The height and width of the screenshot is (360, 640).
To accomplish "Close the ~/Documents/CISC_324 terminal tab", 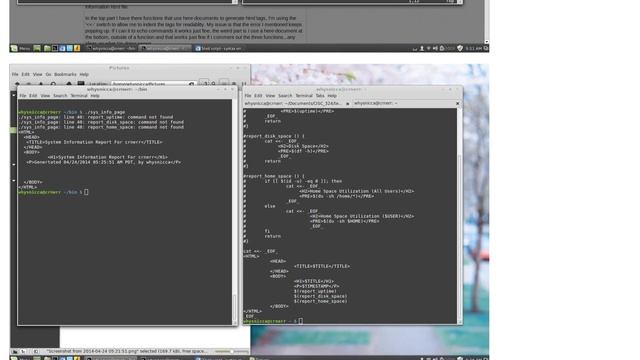I will (x=348, y=104).
